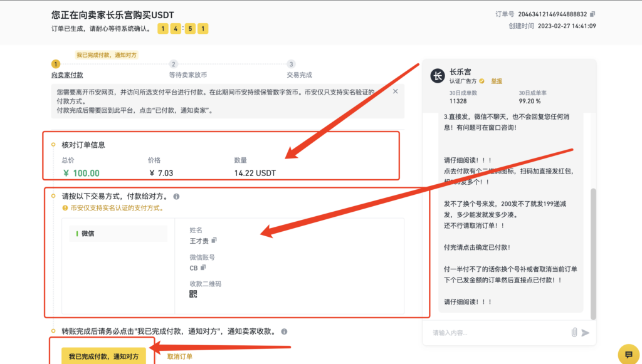Close the payment notice banner
642x364 pixels.
(395, 91)
